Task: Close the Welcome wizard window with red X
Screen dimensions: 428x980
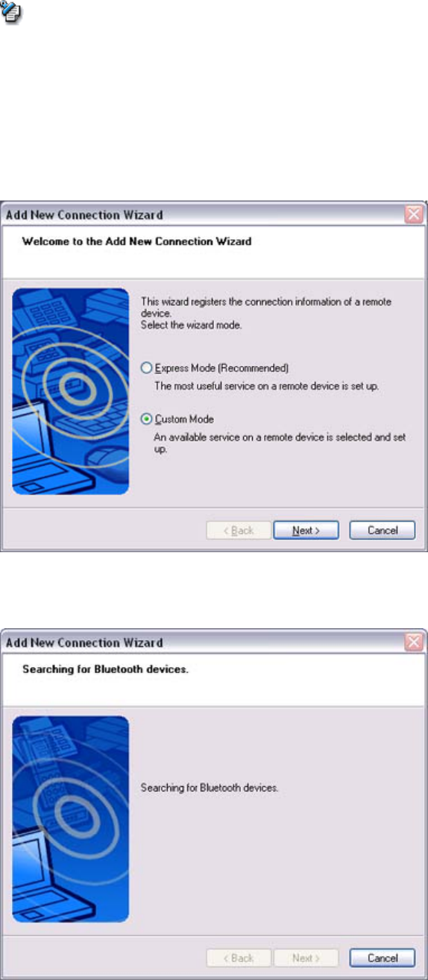Action: 413,215
